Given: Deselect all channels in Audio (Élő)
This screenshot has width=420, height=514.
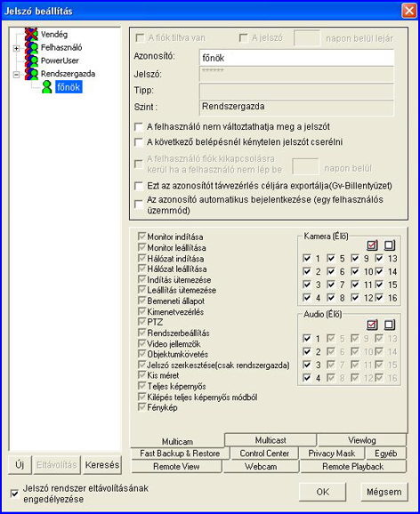Looking at the screenshot, I should pyautogui.click(x=390, y=325).
